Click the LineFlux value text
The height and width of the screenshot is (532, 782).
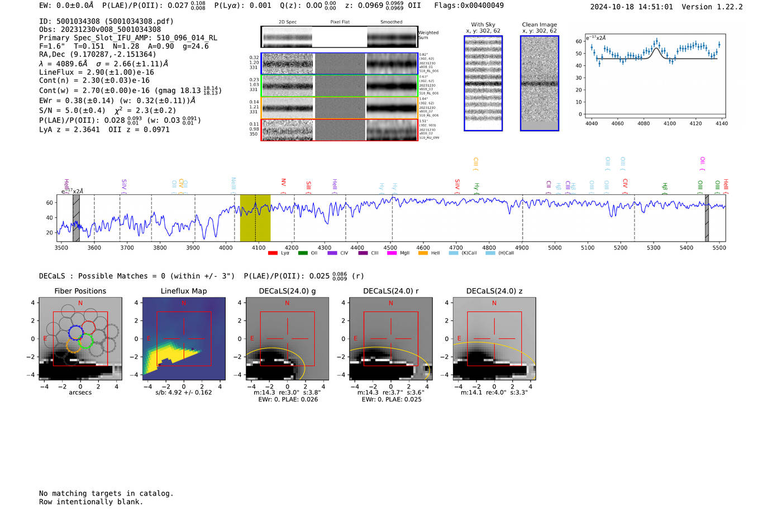click(x=97, y=72)
